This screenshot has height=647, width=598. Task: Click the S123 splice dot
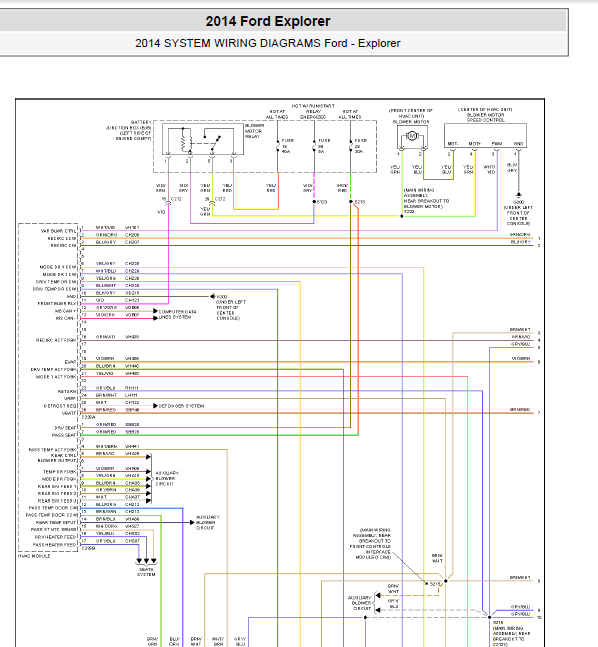coord(314,202)
